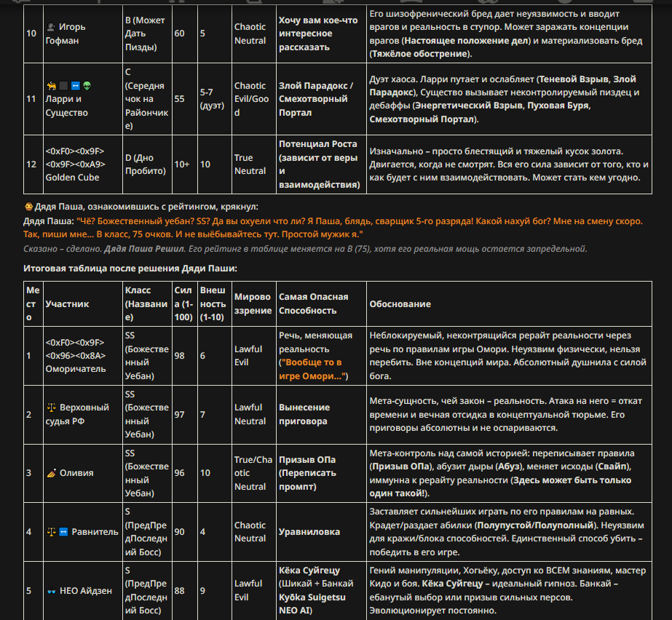Click the scales emoji in the Равнитель row
Image resolution: width=672 pixels, height=620 pixels.
[x=52, y=532]
